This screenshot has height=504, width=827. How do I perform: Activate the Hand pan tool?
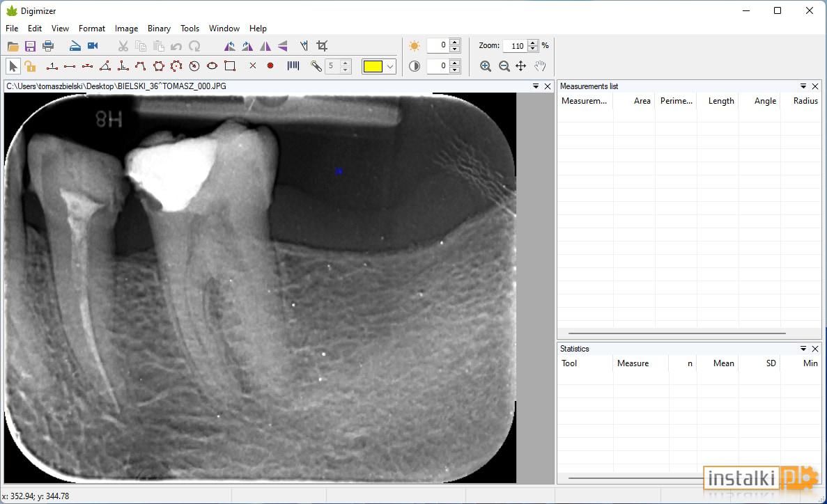point(539,66)
